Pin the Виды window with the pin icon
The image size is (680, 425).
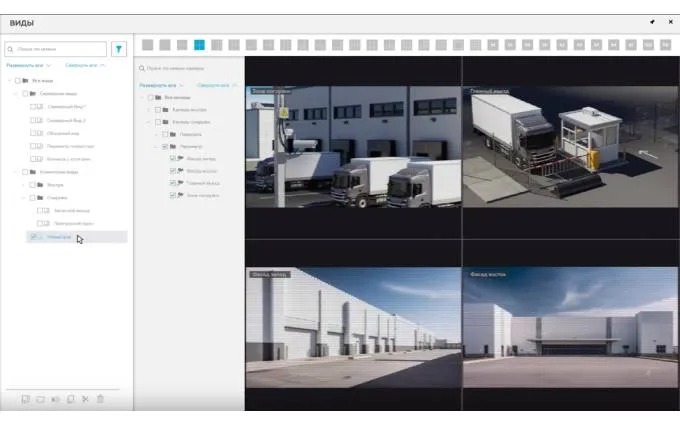pos(652,22)
